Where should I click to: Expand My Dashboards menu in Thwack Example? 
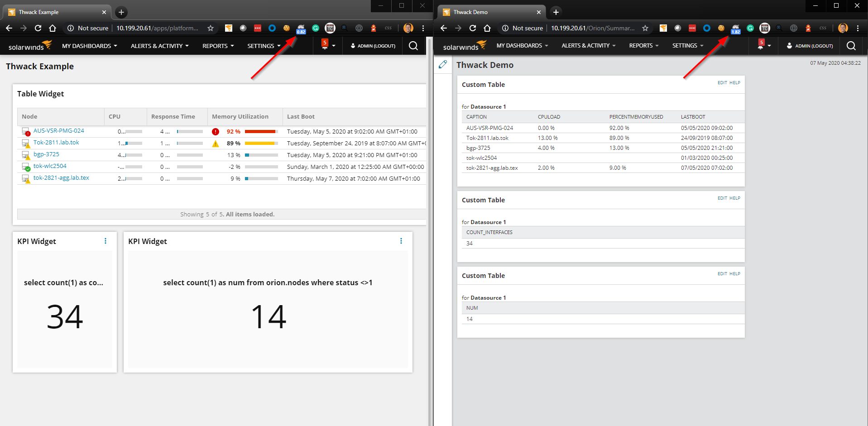(x=90, y=46)
